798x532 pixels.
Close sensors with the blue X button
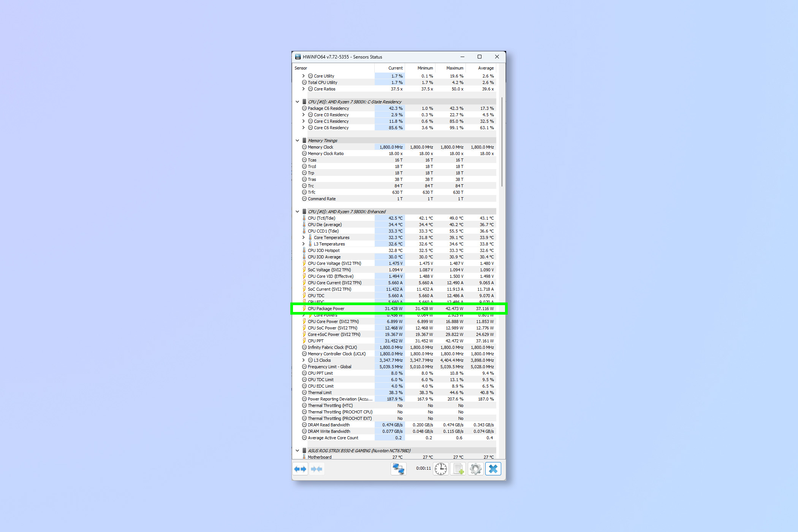click(x=493, y=469)
